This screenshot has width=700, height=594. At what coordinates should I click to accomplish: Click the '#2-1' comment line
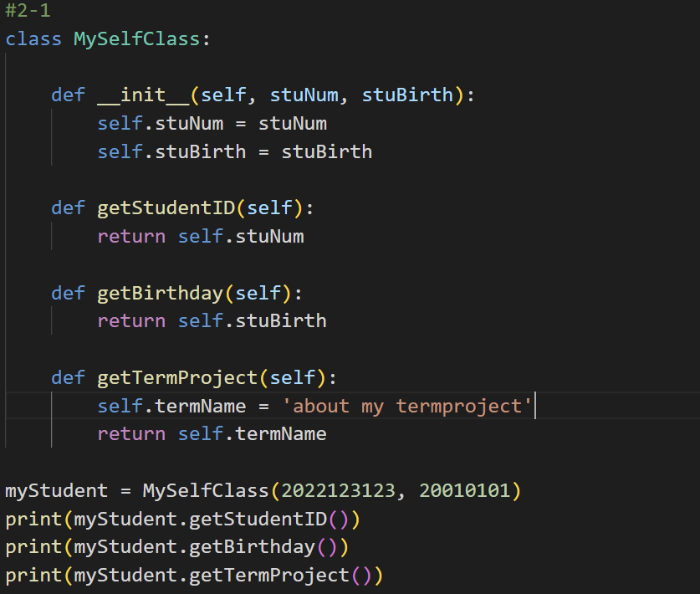28,11
